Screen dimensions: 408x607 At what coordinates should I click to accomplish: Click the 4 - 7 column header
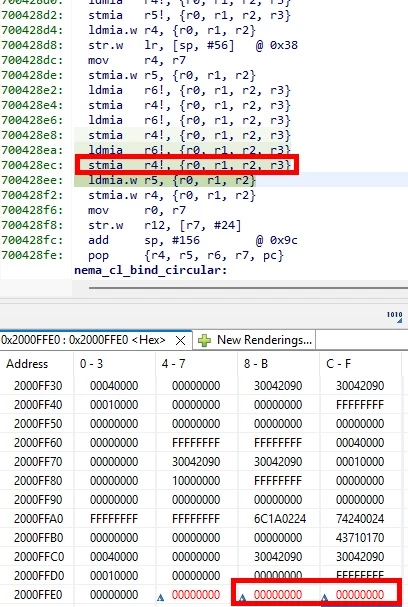pos(173,364)
